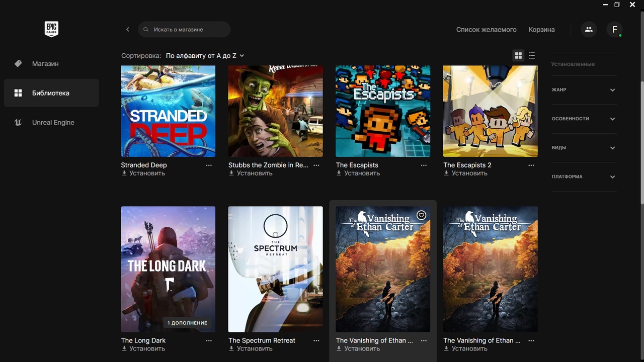Click the download icon under The Long Dark
This screenshot has width=644, height=362.
[124, 348]
